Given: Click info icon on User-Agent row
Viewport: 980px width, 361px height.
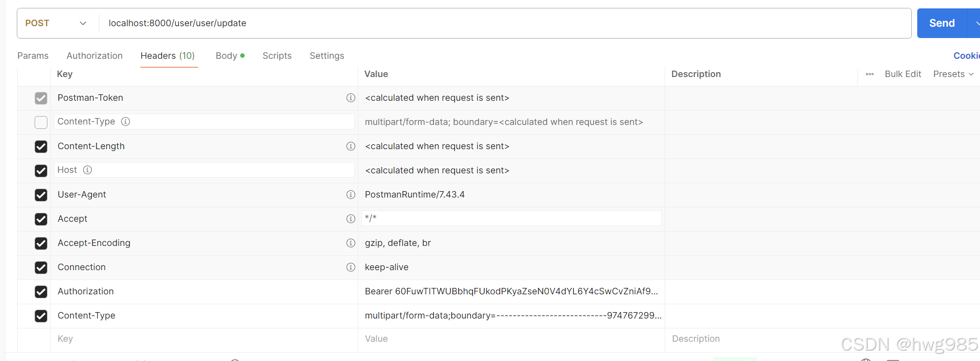Looking at the screenshot, I should pyautogui.click(x=351, y=195).
